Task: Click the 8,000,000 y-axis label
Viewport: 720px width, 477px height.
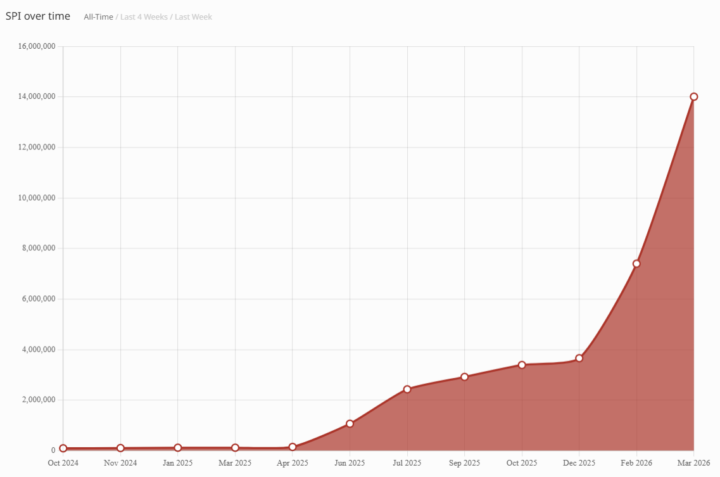Action: click(39, 248)
